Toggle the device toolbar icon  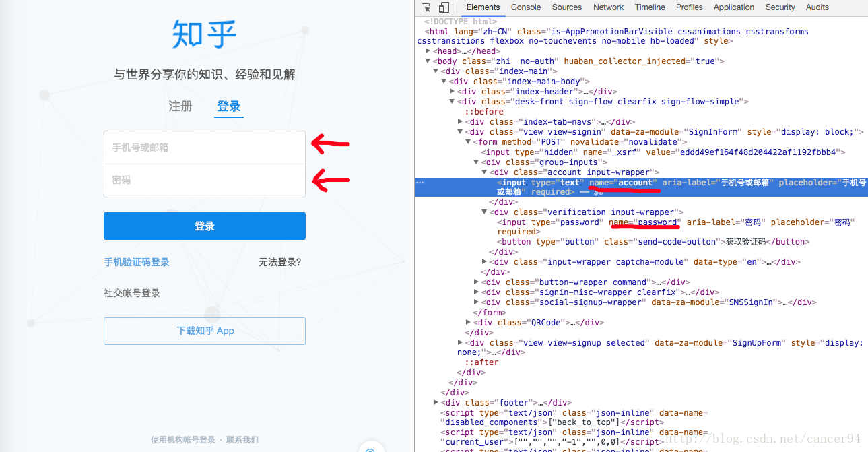444,7
